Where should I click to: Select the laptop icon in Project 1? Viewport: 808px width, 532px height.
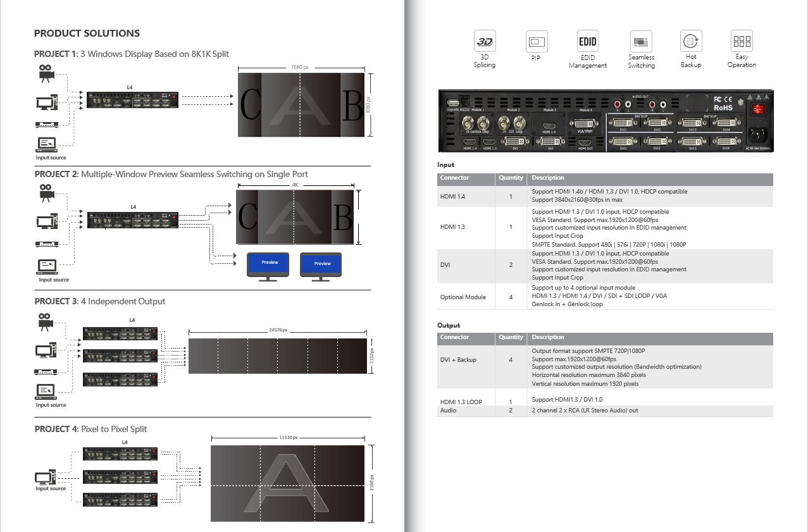47,145
